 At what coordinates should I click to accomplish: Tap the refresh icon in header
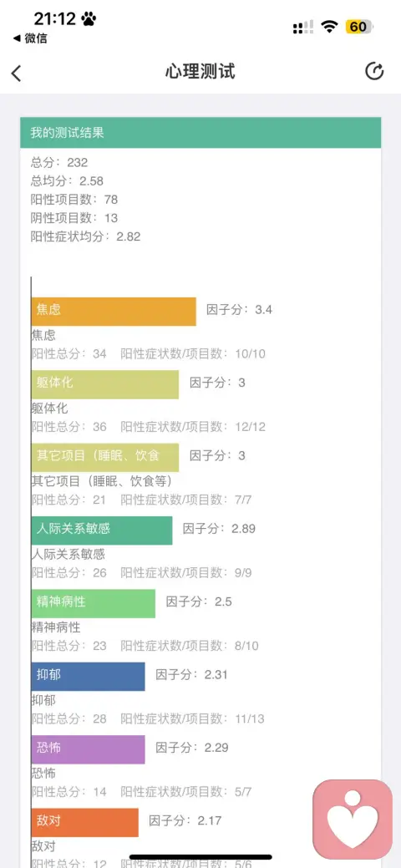pyautogui.click(x=374, y=72)
